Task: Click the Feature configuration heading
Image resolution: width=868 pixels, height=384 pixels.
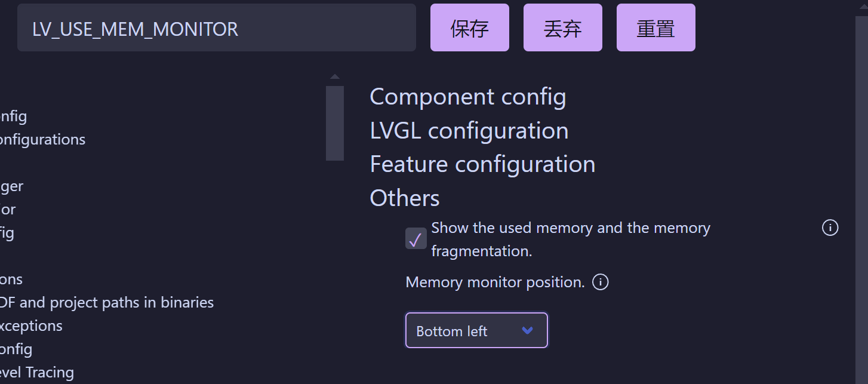Action: click(x=482, y=164)
